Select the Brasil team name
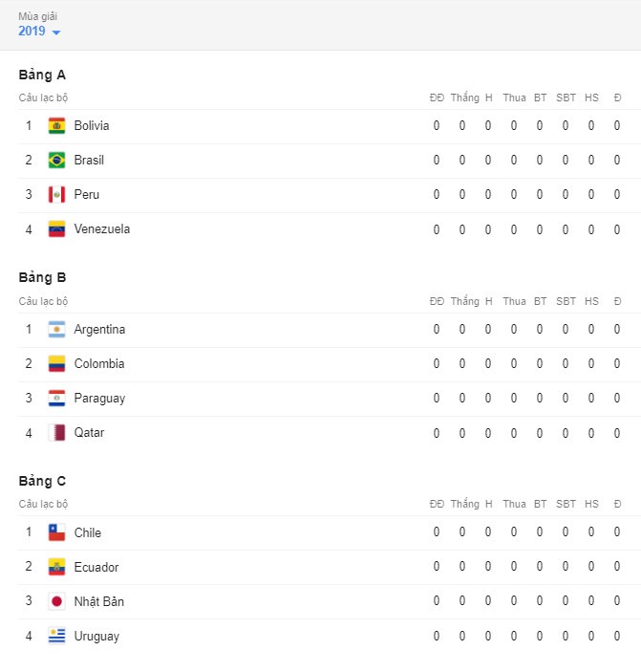Image resolution: width=641 pixels, height=672 pixels. click(89, 160)
